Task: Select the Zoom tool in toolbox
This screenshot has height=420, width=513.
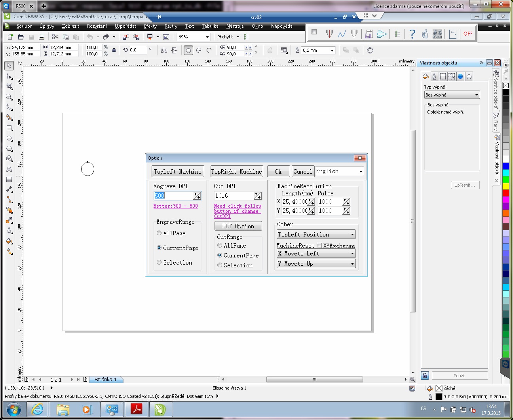Action: [x=9, y=96]
